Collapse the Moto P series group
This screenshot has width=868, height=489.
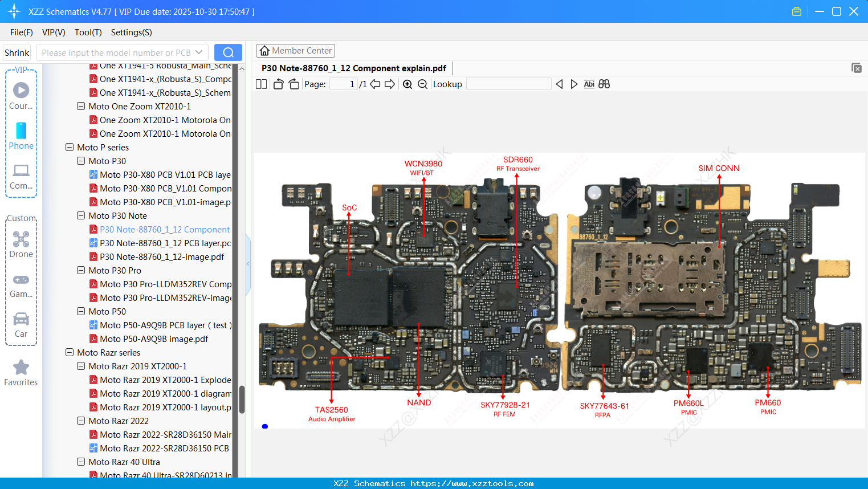pos(69,147)
